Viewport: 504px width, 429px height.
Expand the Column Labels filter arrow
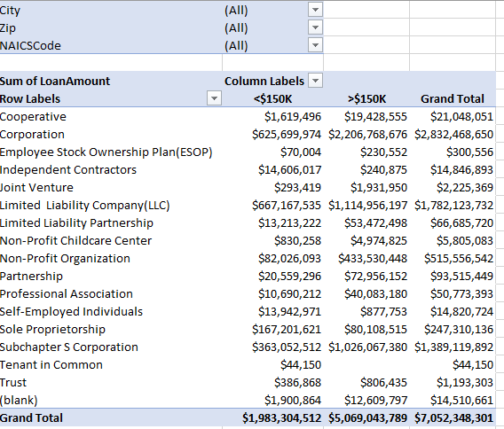click(x=315, y=81)
